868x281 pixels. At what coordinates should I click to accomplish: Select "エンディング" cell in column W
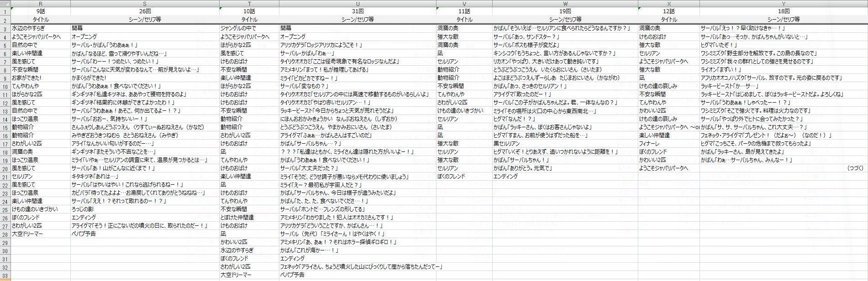tap(565, 177)
